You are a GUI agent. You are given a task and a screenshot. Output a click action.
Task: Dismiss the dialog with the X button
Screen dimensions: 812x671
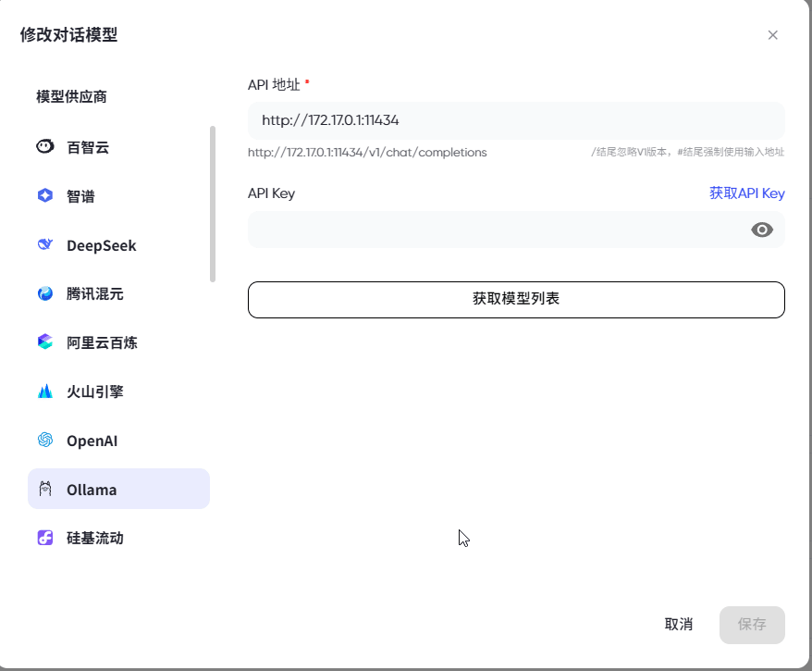point(773,35)
